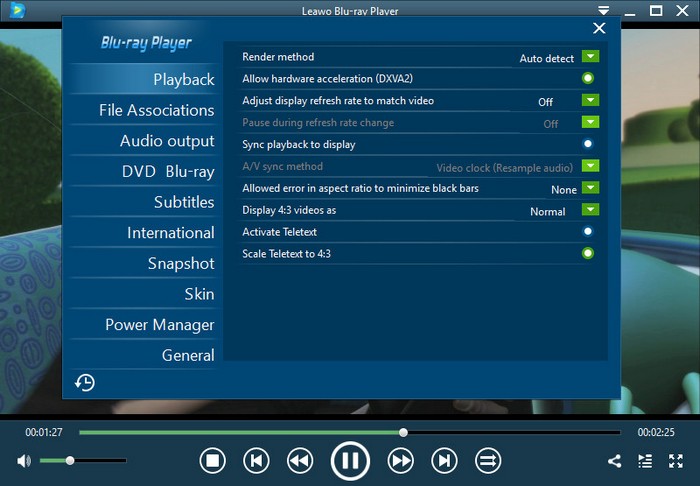Disable hardware acceleration (DXVA2)

point(588,78)
